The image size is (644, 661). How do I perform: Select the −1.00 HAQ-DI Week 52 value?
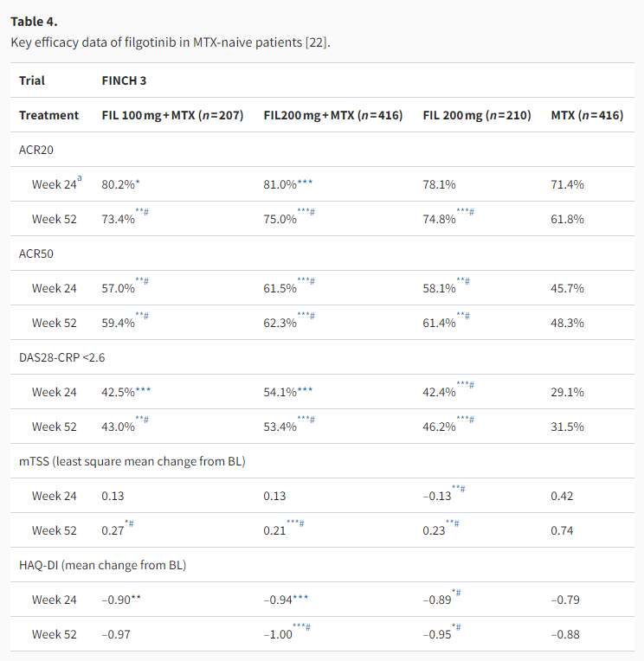coord(277,634)
